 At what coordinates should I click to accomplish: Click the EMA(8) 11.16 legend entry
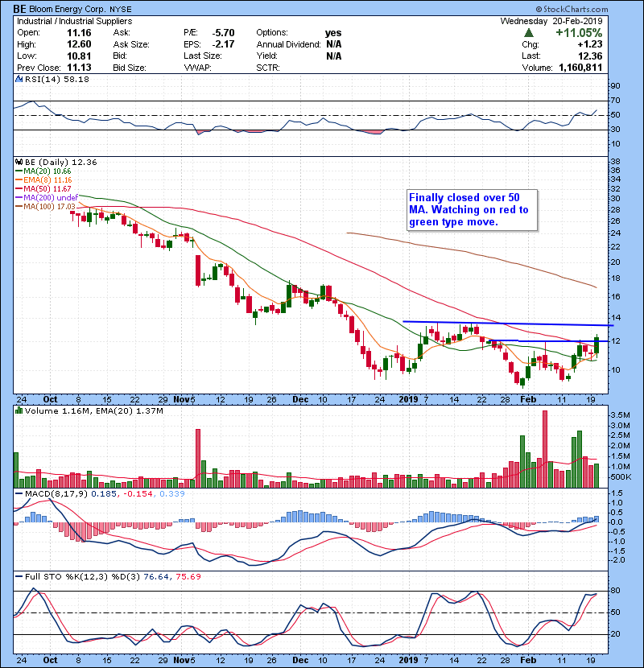pyautogui.click(x=43, y=179)
